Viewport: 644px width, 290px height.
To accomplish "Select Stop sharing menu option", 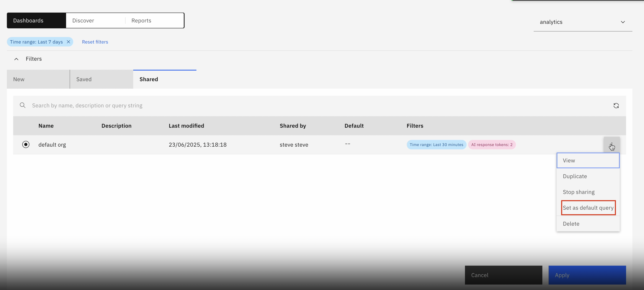I will click(588, 192).
